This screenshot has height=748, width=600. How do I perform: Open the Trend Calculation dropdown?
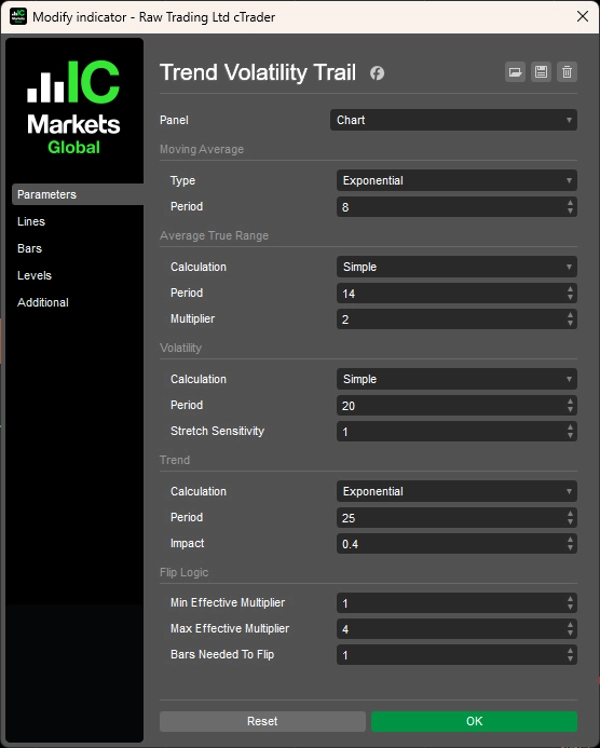(456, 492)
